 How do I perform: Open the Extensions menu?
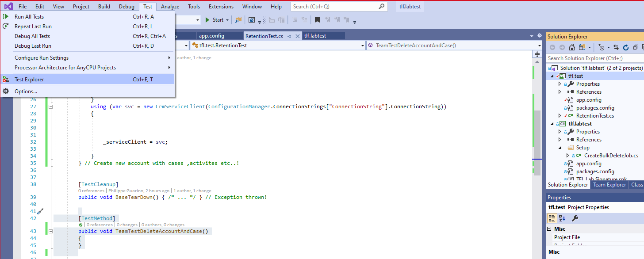[x=221, y=7]
